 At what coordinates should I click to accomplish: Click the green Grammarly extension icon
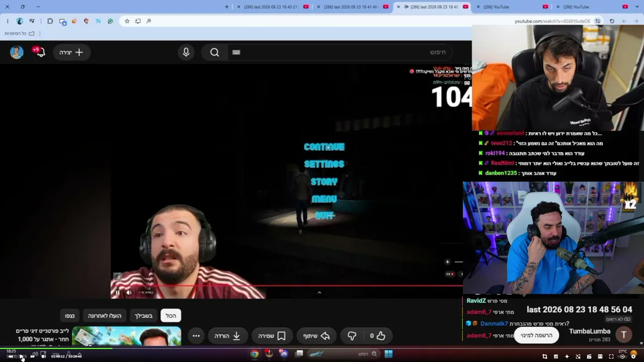tap(110, 21)
